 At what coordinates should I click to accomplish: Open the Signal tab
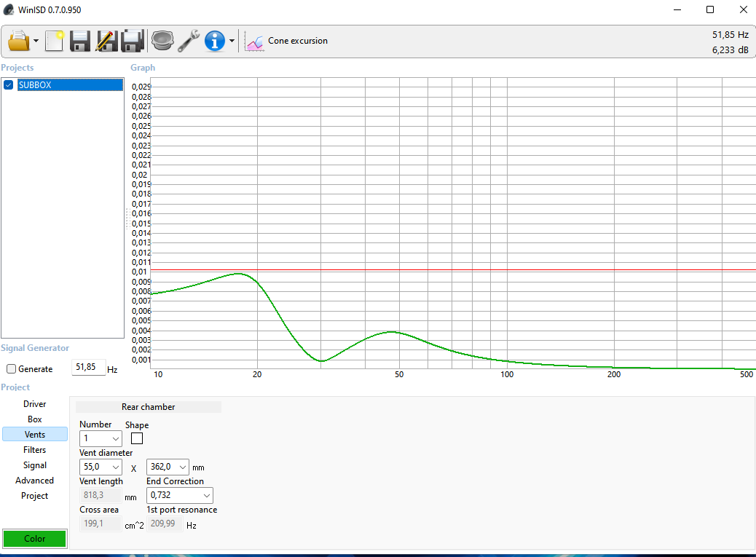35,465
